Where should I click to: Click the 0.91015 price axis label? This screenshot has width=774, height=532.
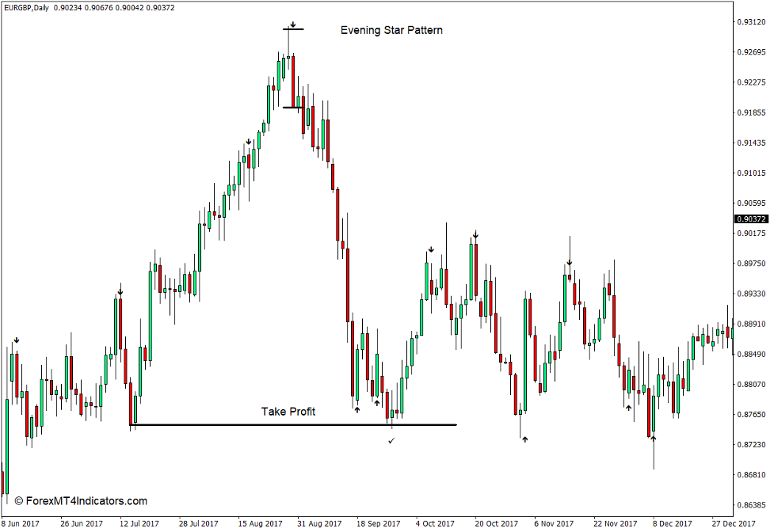pyautogui.click(x=751, y=173)
